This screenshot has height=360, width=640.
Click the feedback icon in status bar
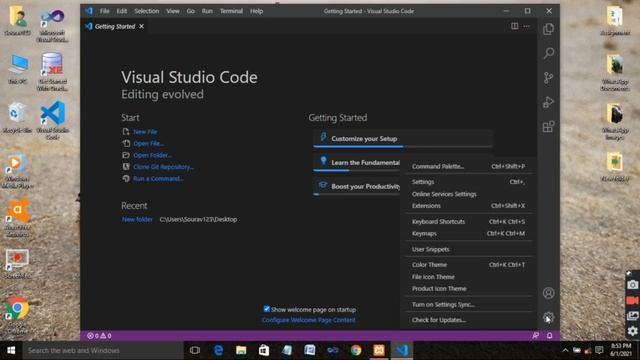(536, 336)
